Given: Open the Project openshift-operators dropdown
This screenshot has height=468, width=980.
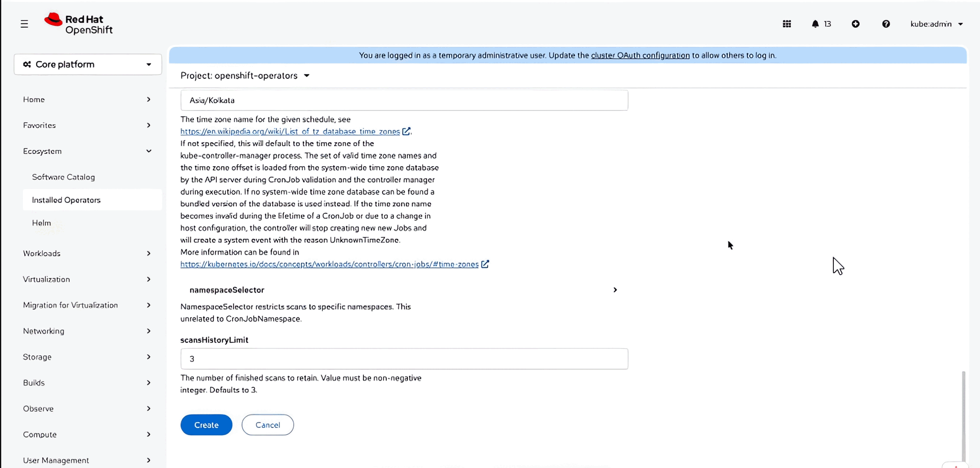Looking at the screenshot, I should point(245,76).
